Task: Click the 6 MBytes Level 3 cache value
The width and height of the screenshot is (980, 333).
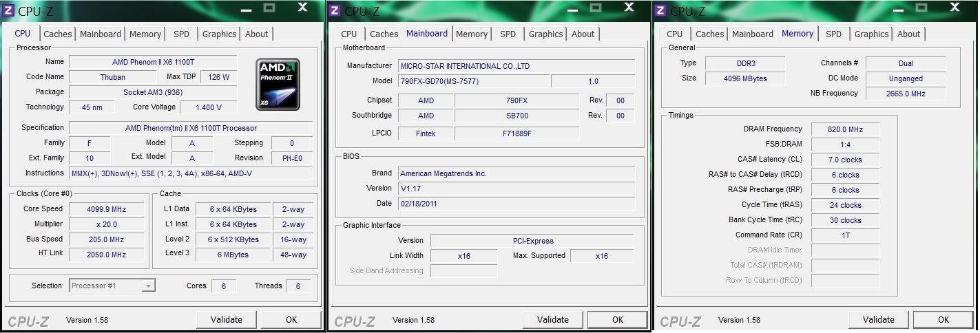Action: (233, 255)
